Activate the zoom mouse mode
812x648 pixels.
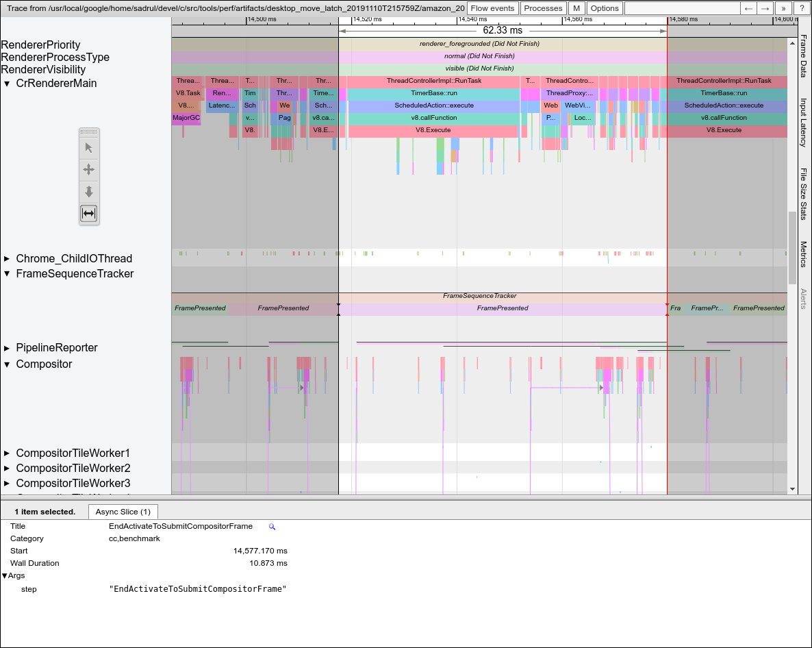(89, 191)
